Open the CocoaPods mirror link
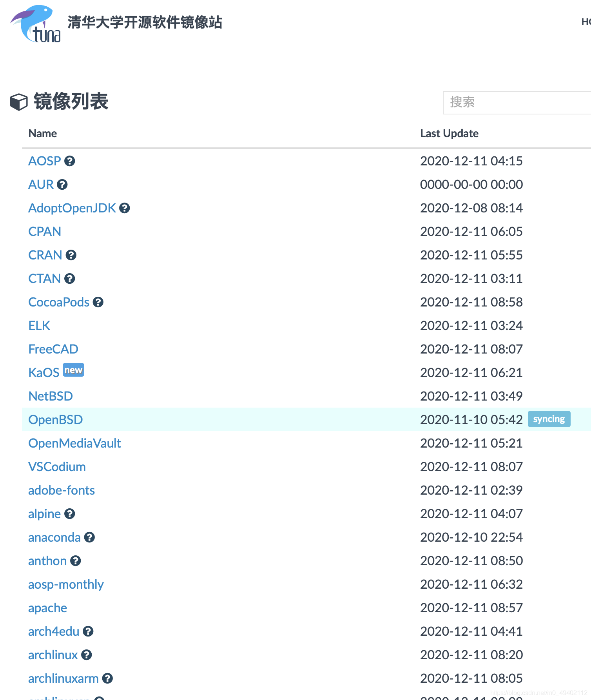This screenshot has width=591, height=700. (59, 302)
